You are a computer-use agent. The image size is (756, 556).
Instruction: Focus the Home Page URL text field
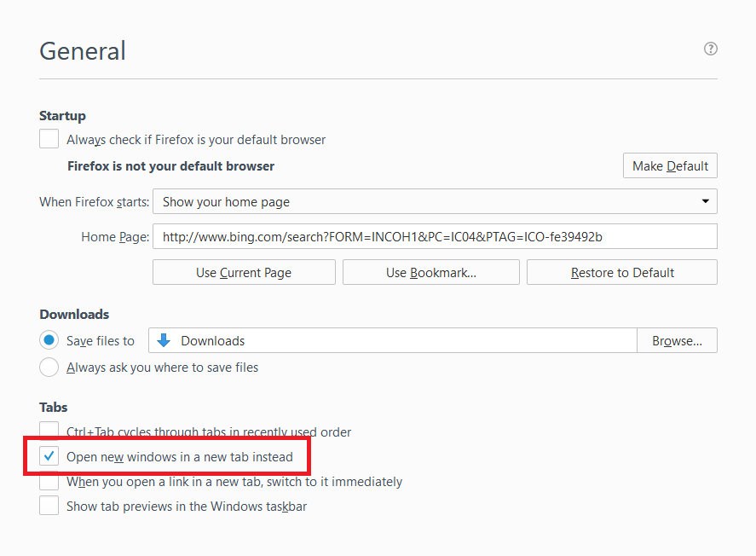point(435,236)
